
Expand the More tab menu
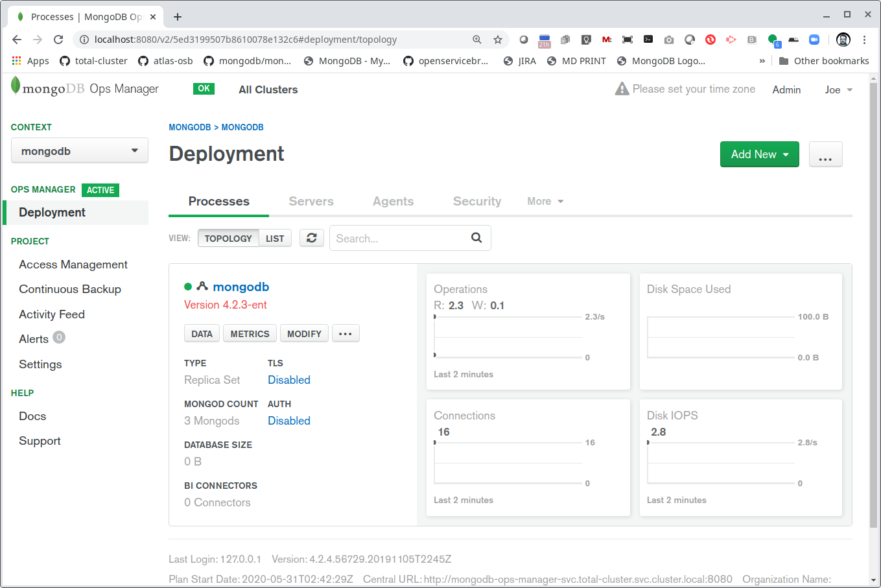(545, 202)
